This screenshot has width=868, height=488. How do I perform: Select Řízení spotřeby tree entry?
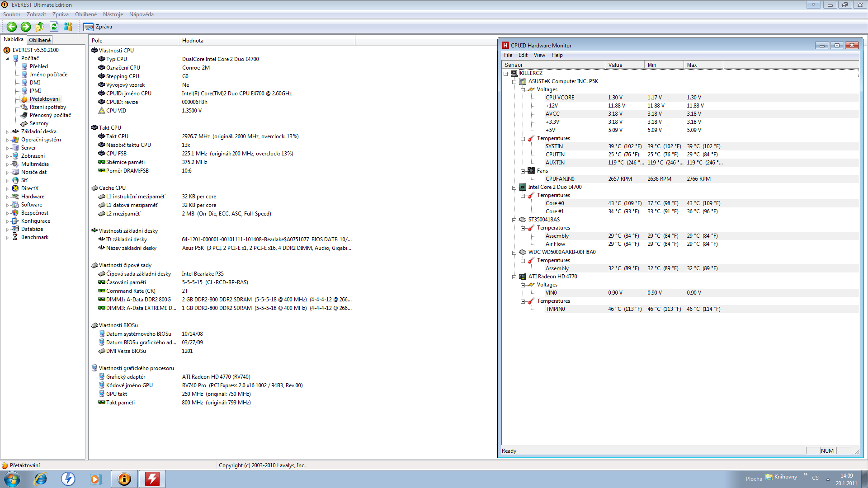click(x=47, y=107)
